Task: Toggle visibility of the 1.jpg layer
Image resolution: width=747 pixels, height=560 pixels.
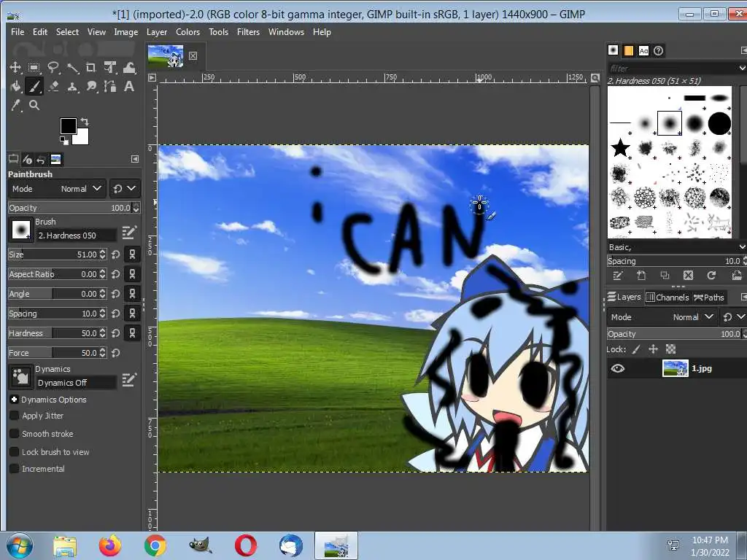Action: click(617, 368)
